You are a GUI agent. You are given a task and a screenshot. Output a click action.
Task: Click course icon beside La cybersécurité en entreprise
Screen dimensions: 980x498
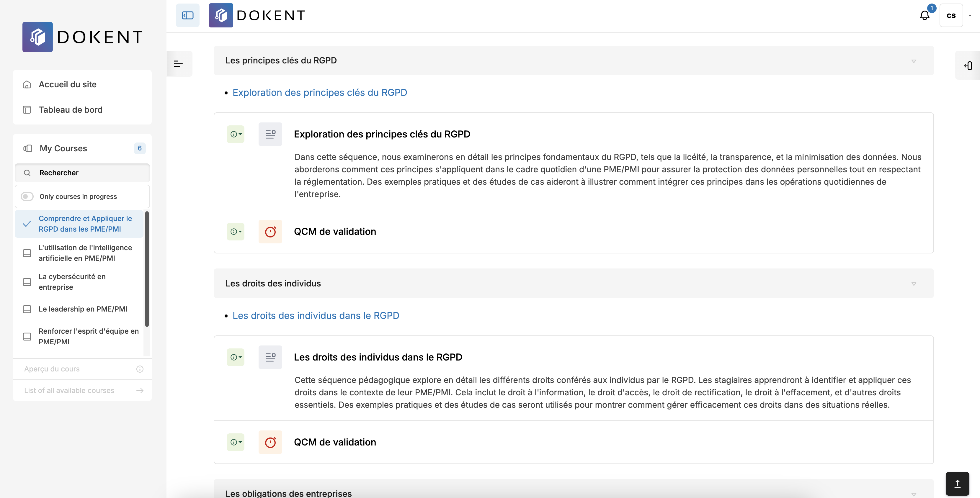[27, 282]
